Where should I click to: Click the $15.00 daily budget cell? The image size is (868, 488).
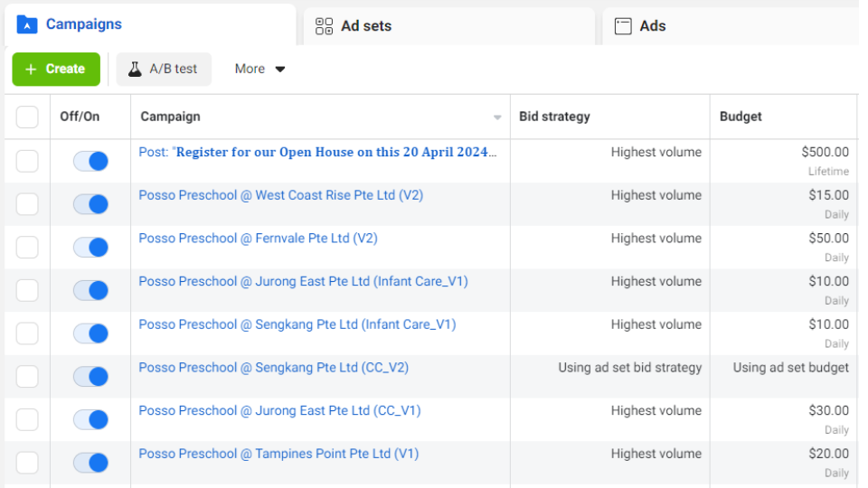[x=829, y=195]
